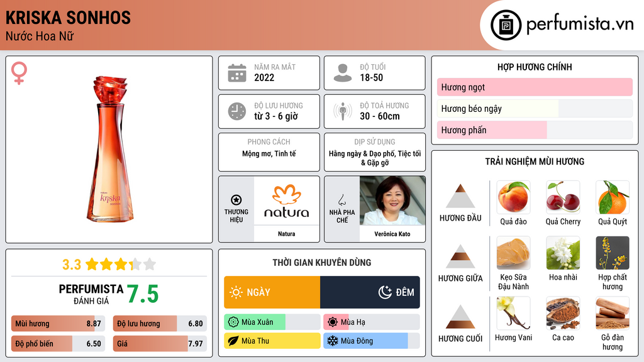The width and height of the screenshot is (644, 362).
Task: Click the Mùa Đông season bar
Action: 372,341
